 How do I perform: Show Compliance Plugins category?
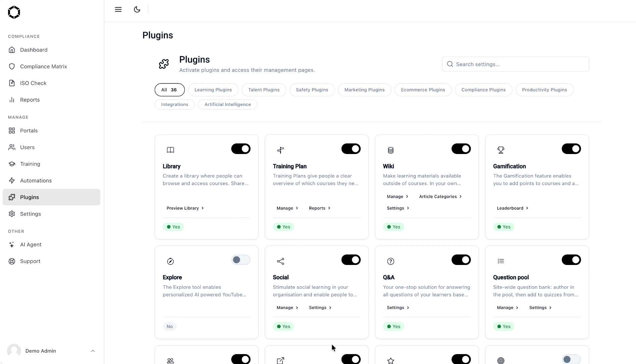(x=483, y=90)
